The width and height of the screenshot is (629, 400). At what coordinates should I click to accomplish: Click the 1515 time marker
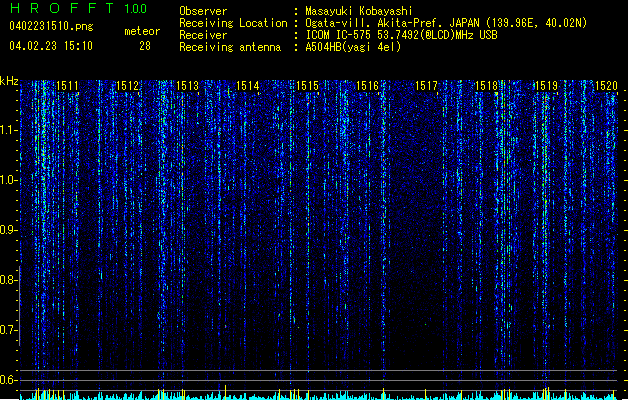307,86
